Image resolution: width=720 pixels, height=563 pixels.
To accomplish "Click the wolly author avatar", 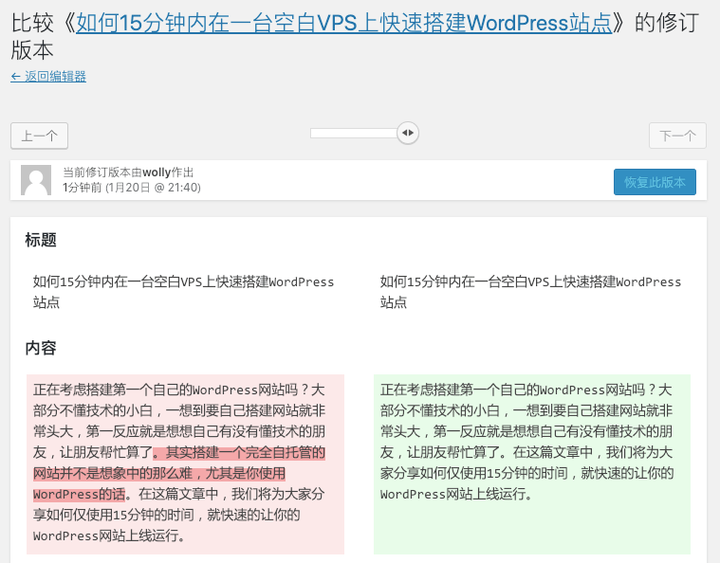I will coord(36,180).
